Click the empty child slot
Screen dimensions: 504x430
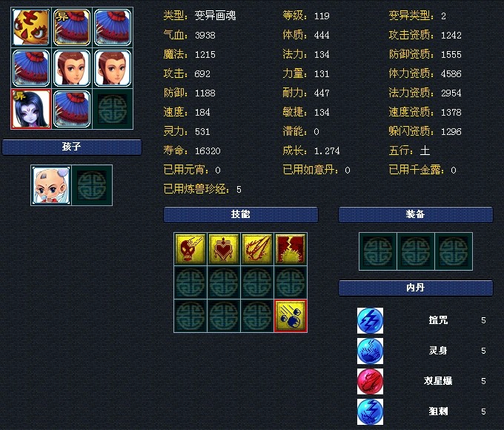click(x=92, y=185)
